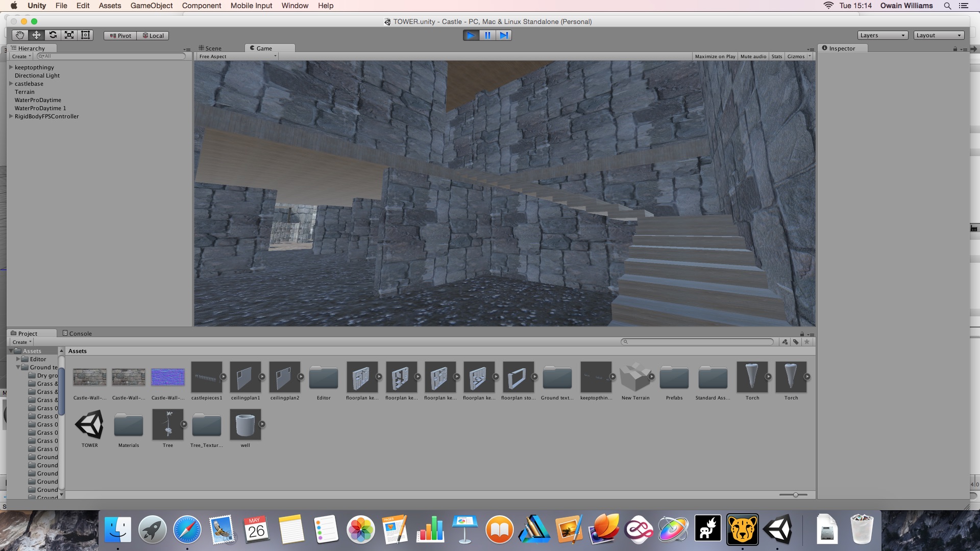Select the Hand tool in toolbar
The height and width of the screenshot is (551, 980).
point(20,35)
